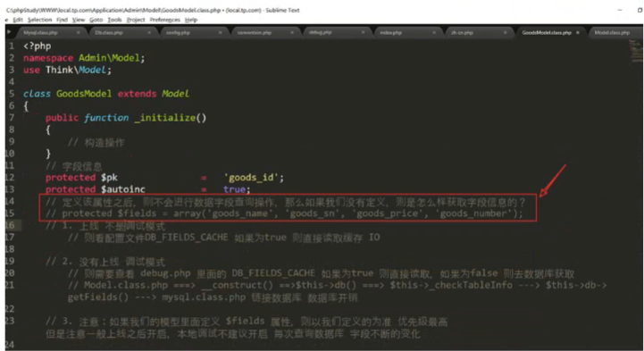644x351 pixels.
Task: Switch to Model.class.php tab
Action: tap(612, 32)
